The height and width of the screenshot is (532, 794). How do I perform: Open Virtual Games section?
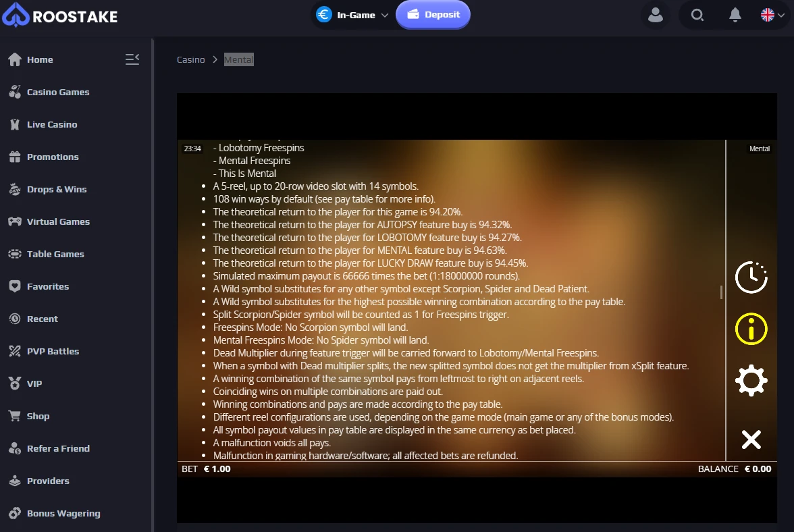(58, 221)
